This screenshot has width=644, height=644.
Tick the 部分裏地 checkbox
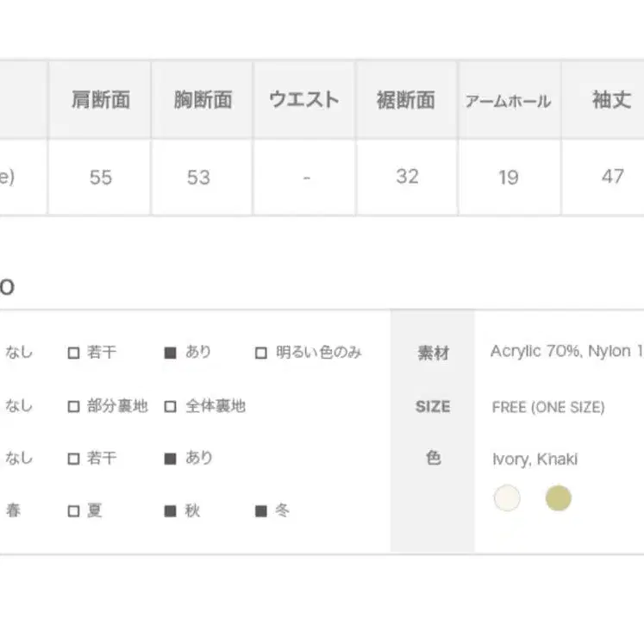point(74,406)
